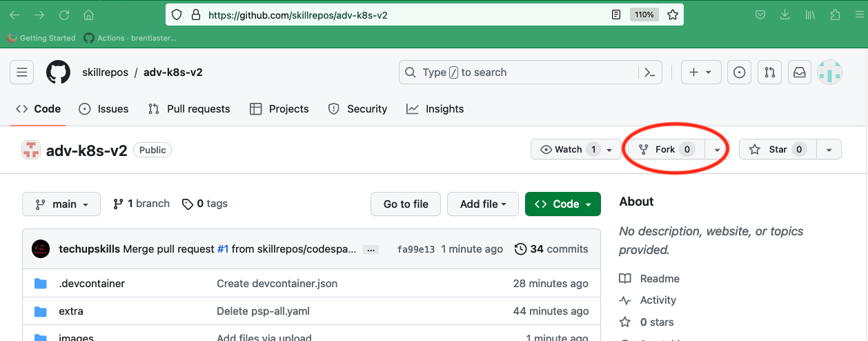This screenshot has width=868, height=341.
Task: Open the Getting Started bookmark
Action: [x=41, y=38]
